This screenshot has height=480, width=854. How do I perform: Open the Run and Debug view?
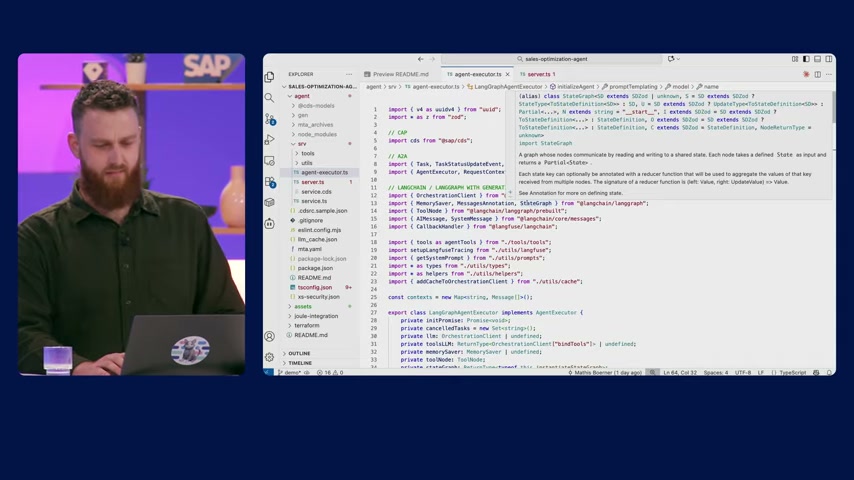(270, 140)
